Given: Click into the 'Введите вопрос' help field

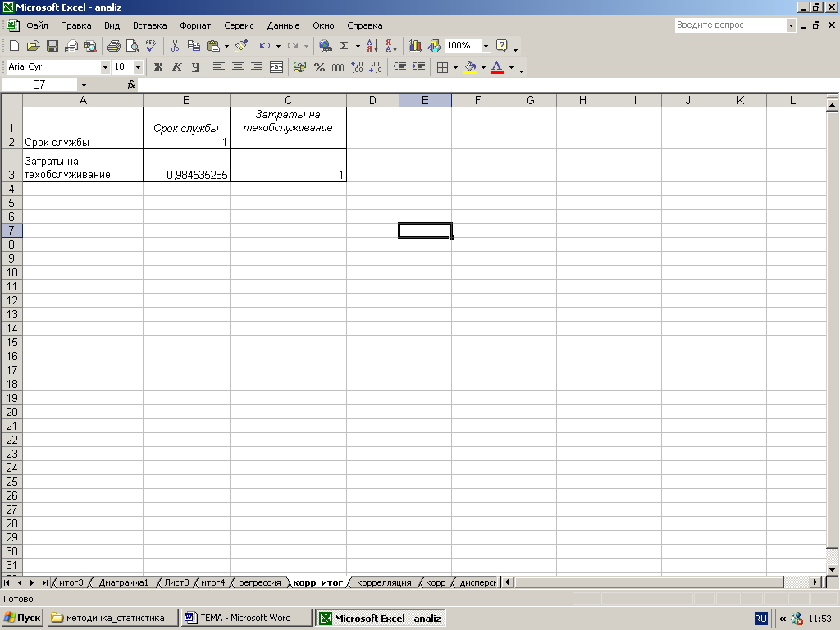Looking at the screenshot, I should 730,25.
